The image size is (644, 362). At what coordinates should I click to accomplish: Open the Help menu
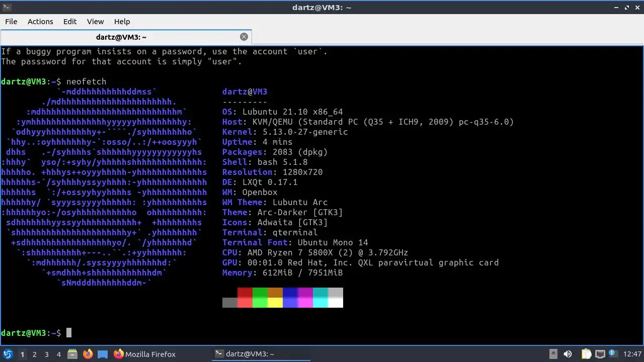coord(122,22)
